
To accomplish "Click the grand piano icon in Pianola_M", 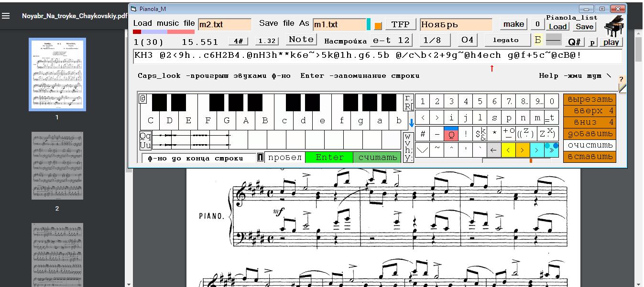I will (x=613, y=25).
